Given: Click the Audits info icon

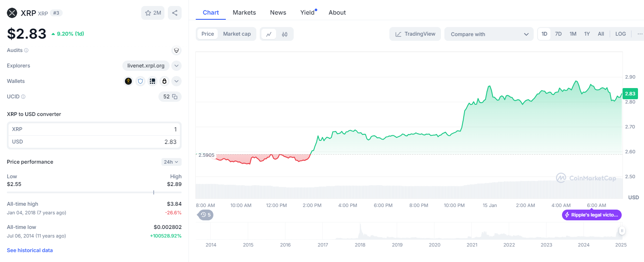Looking at the screenshot, I should tap(26, 50).
